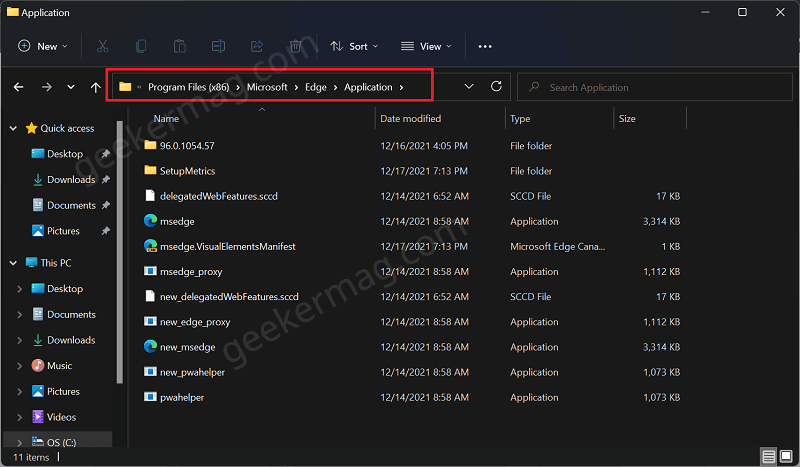
Task: Click Program Files (x86) breadcrumb
Action: pyautogui.click(x=188, y=87)
